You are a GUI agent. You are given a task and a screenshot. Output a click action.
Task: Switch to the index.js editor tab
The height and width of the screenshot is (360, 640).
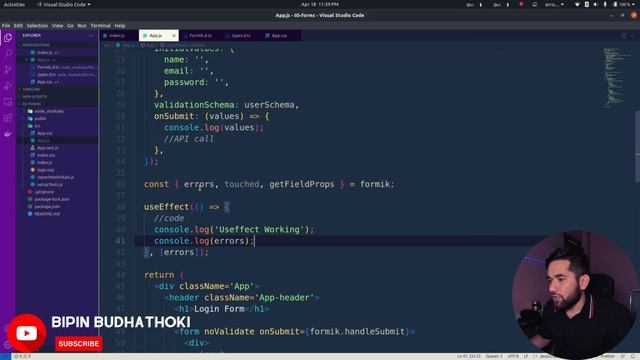point(116,36)
